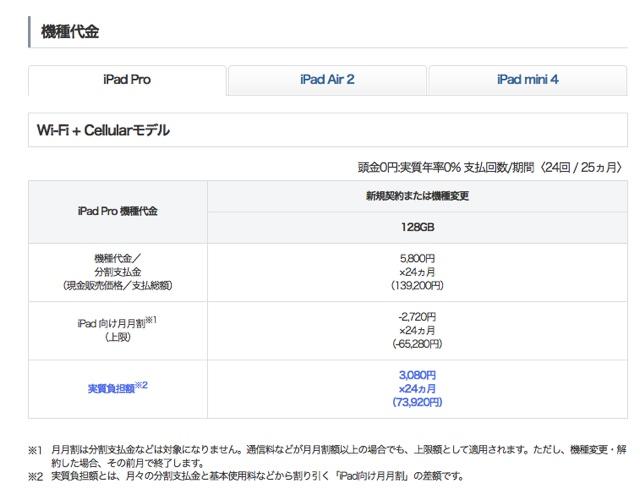The height and width of the screenshot is (495, 640).
Task: Click the 5,800円 monthly installment amount
Action: pyautogui.click(x=417, y=258)
